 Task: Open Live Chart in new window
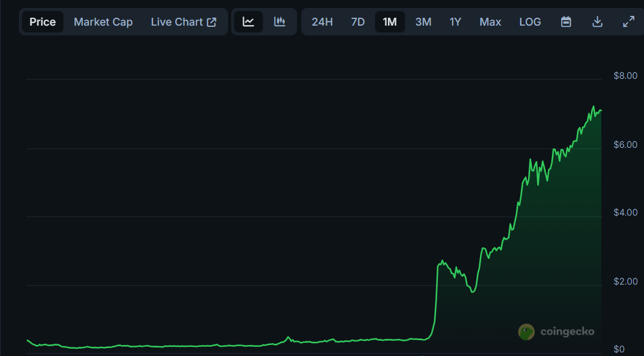(x=184, y=22)
